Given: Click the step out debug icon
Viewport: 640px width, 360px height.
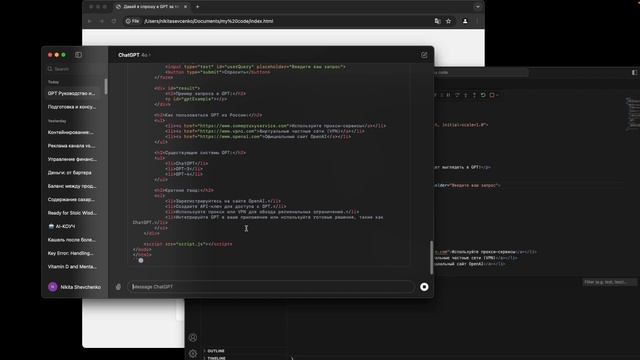Looking at the screenshot, I should 474,95.
